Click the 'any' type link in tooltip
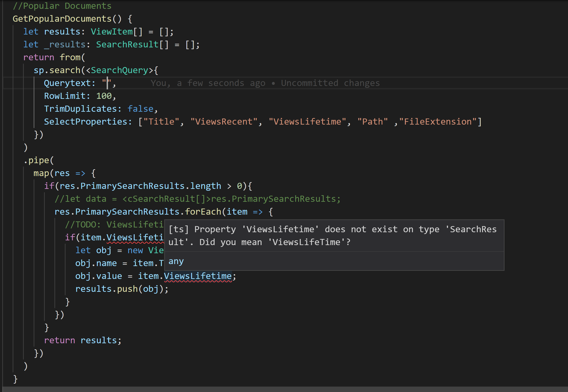Image resolution: width=568 pixels, height=392 pixels. tap(176, 261)
